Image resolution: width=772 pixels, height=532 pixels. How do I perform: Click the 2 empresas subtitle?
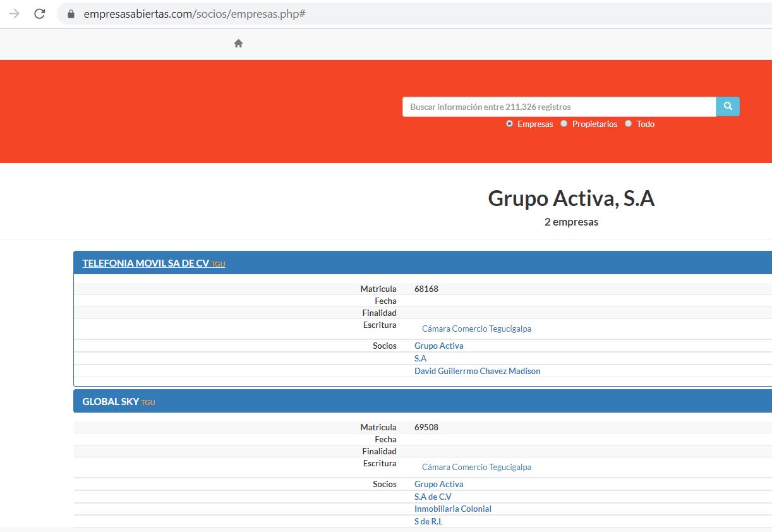pyautogui.click(x=571, y=222)
